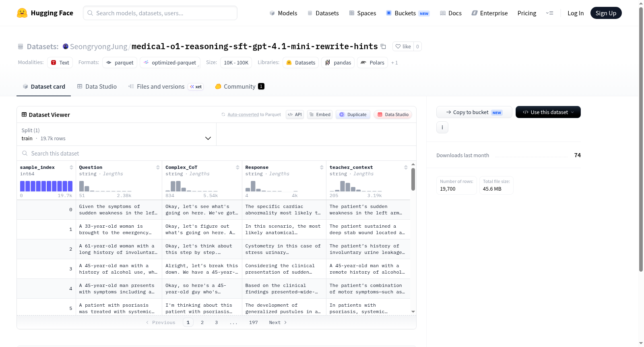
Task: Open SeongryongJung's profile link
Action: point(99,46)
